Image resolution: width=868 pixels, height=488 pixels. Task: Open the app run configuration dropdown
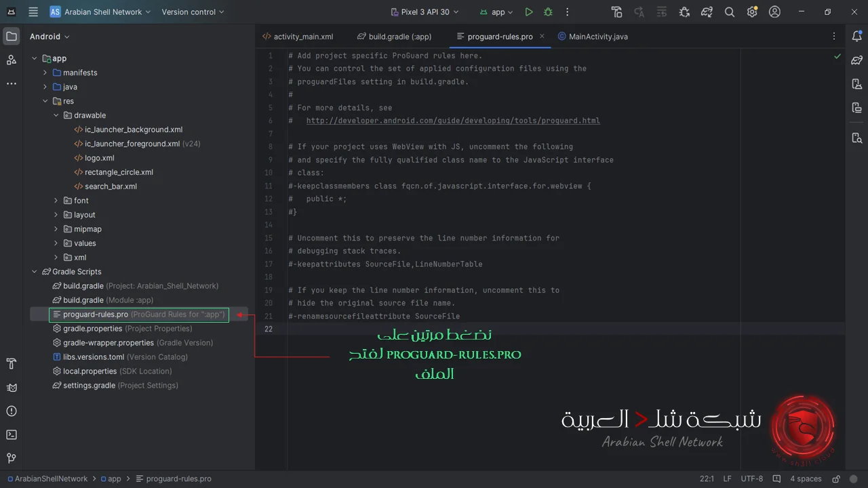point(496,12)
